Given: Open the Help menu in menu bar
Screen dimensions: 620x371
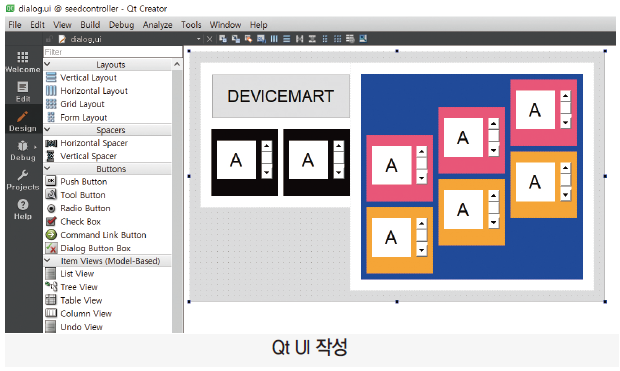Looking at the screenshot, I should click(x=259, y=25).
